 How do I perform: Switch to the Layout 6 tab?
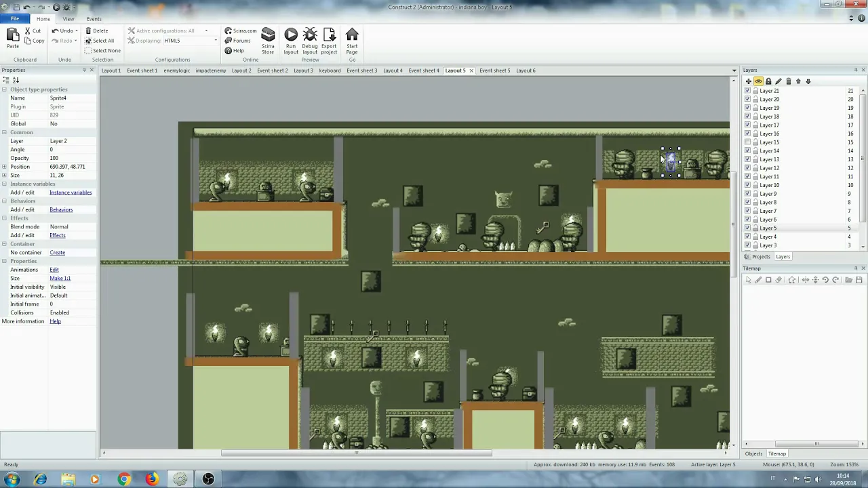pos(526,70)
